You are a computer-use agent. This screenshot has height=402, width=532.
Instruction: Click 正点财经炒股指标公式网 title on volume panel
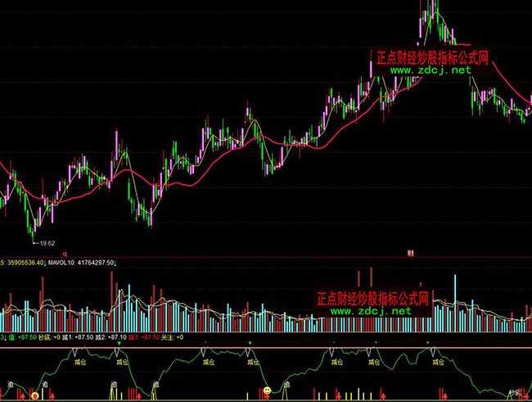pyautogui.click(x=373, y=299)
